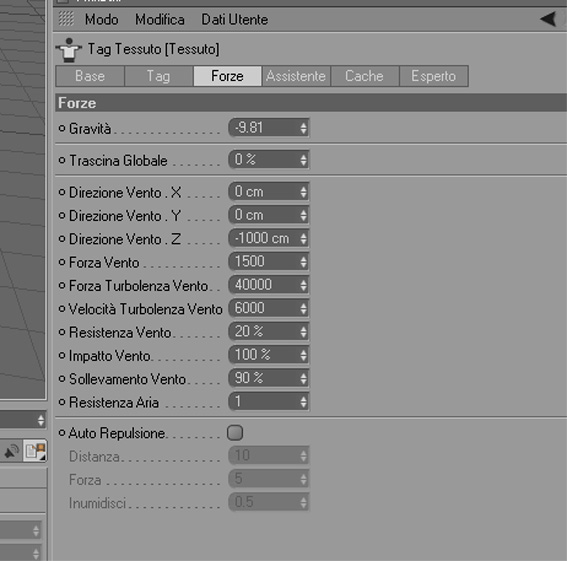Toggle keyframe circle for Impatto Vento

point(62,355)
